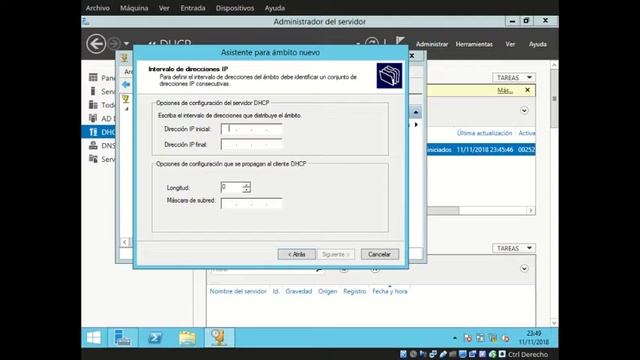Screen dimensions: 640x360
Task: Open the Administrar menu in Server Manager
Action: tap(432, 44)
